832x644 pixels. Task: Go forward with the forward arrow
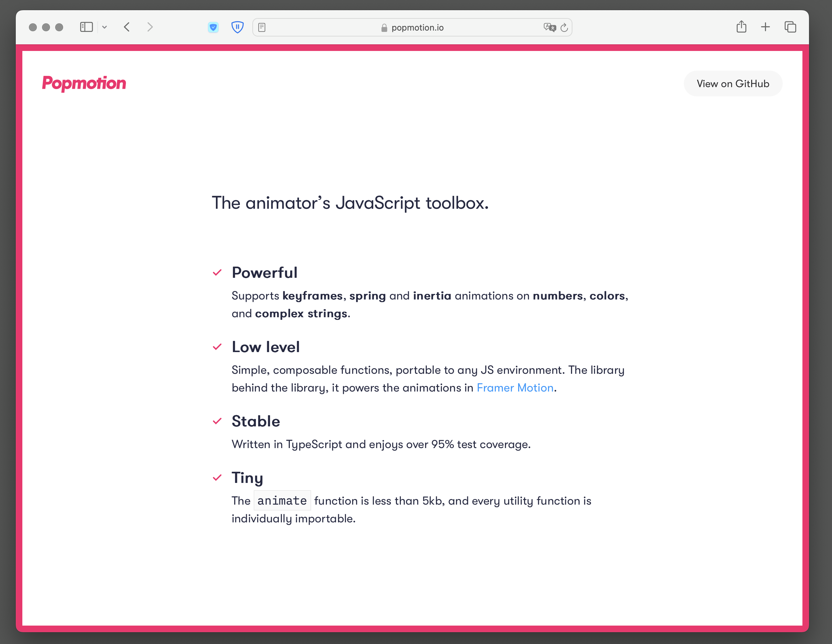tap(150, 27)
